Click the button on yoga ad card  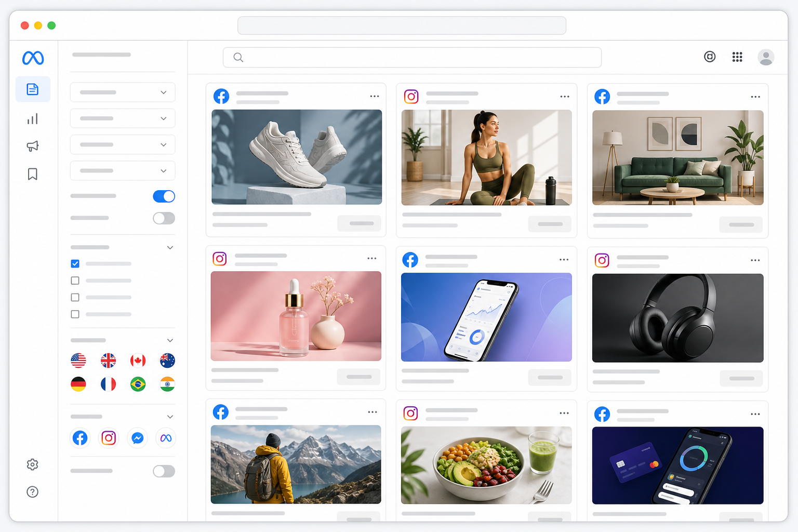tap(550, 224)
